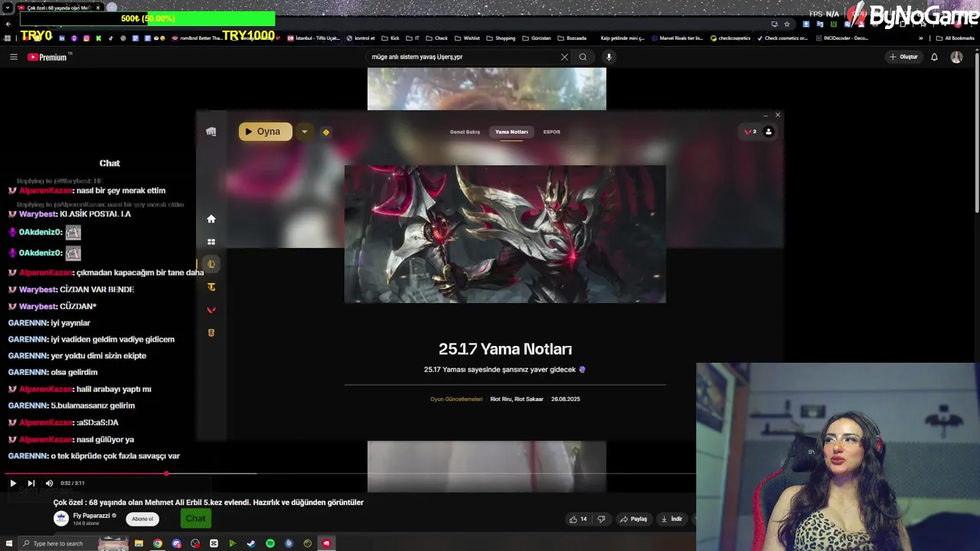This screenshot has width=980, height=551.
Task: Open File Explorer from taskbar
Action: click(139, 543)
